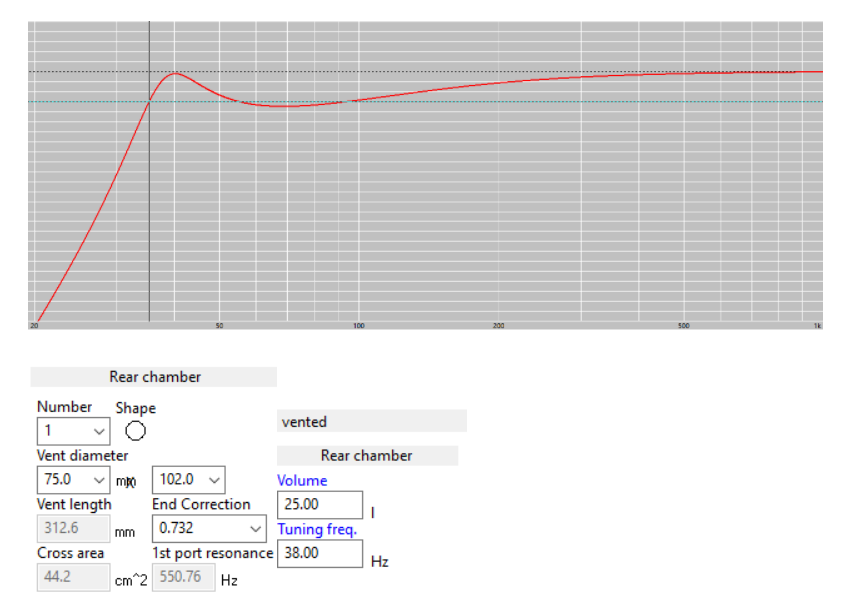This screenshot has height=612, width=844.
Task: Select the Cross area field showing 44.2
Action: pyautogui.click(x=73, y=576)
